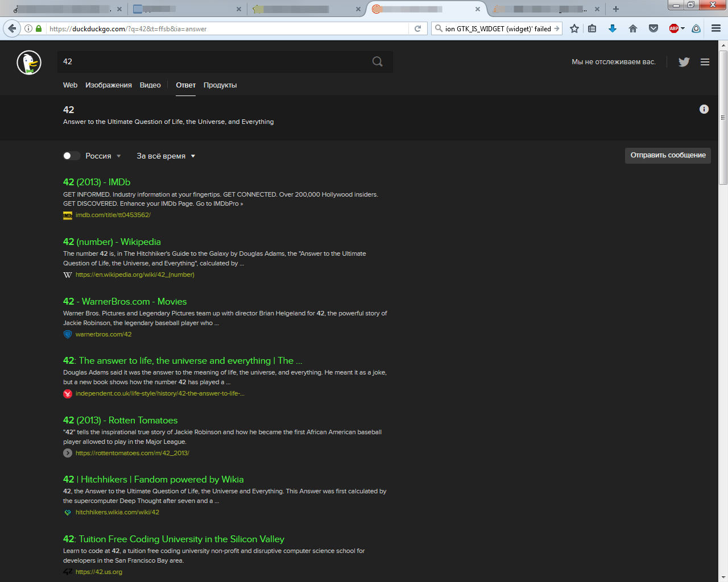Image resolution: width=728 pixels, height=582 pixels.
Task: Select the second browser tab
Action: (187, 9)
